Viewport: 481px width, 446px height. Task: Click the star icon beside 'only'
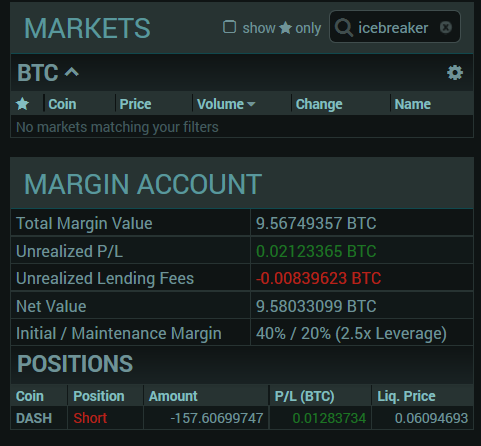point(285,28)
